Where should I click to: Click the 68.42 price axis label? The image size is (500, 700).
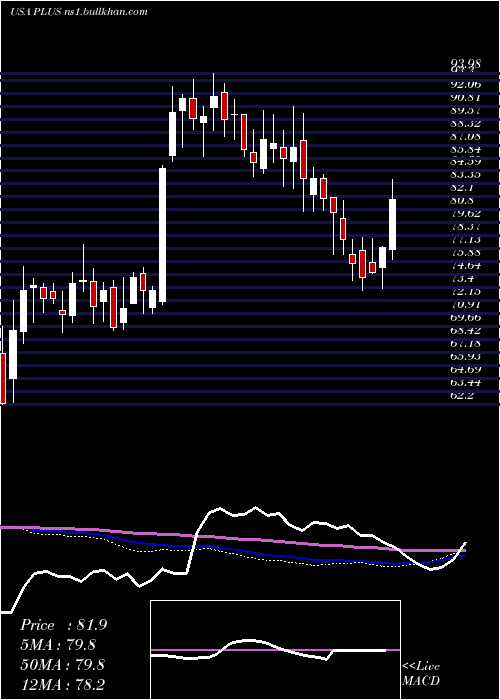(x=465, y=331)
